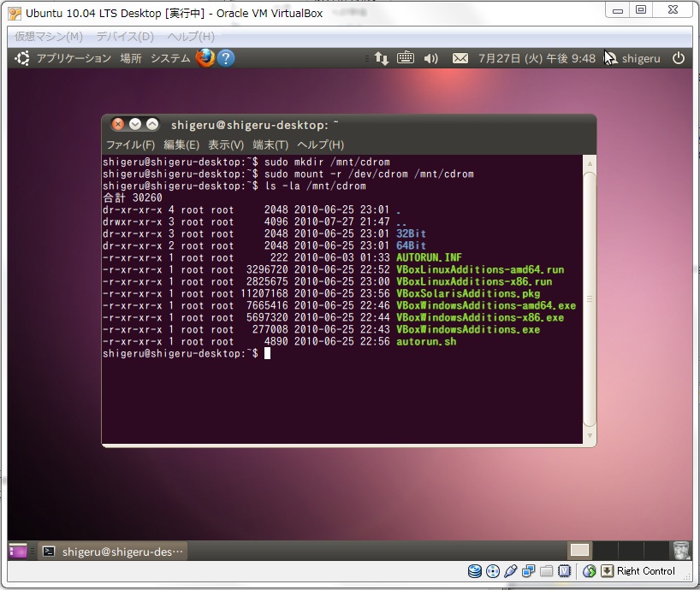Viewport: 700px width, 590px height.
Task: Click the VBoxSolarisAdditions.pkg file name
Action: point(468,294)
